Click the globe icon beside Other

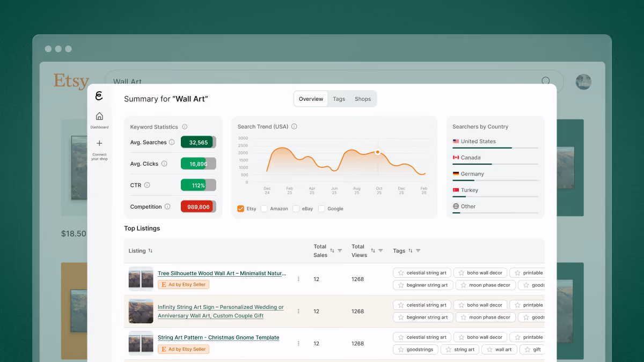(x=456, y=206)
